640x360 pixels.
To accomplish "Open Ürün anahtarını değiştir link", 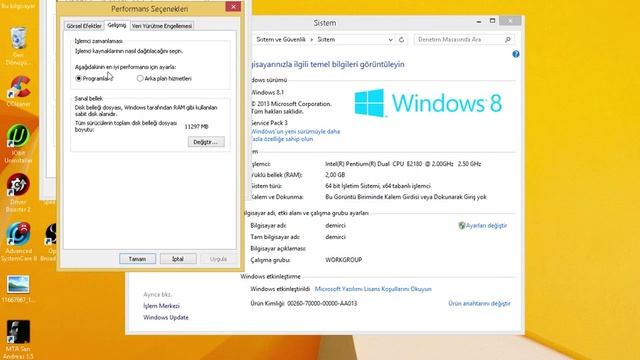I will pos(479,303).
